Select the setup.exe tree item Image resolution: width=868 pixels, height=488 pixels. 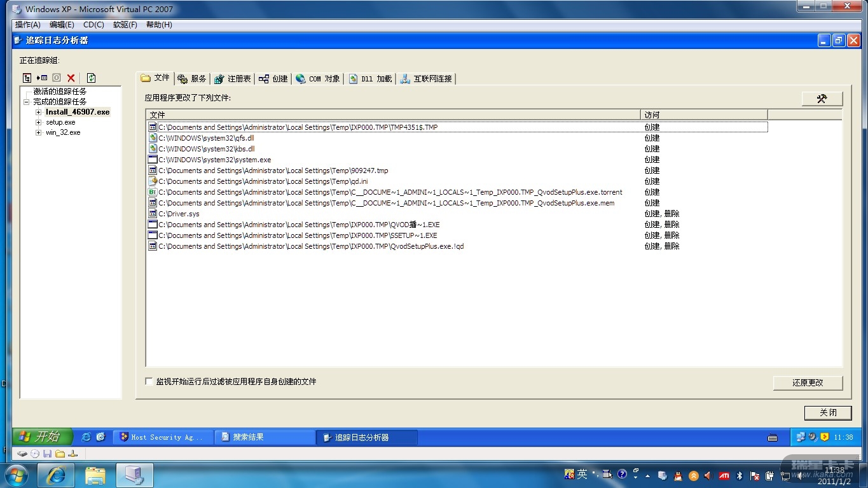(x=60, y=122)
